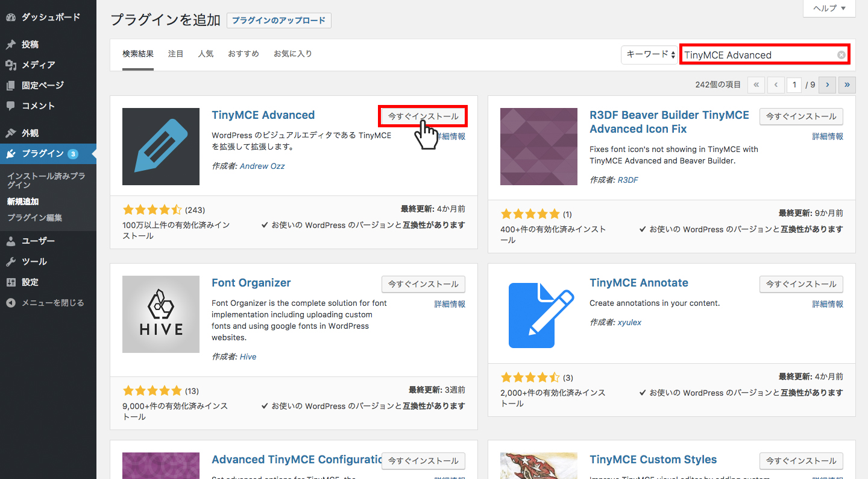868x479 pixels.
Task: Click the 242個の項目 result count text
Action: click(718, 84)
